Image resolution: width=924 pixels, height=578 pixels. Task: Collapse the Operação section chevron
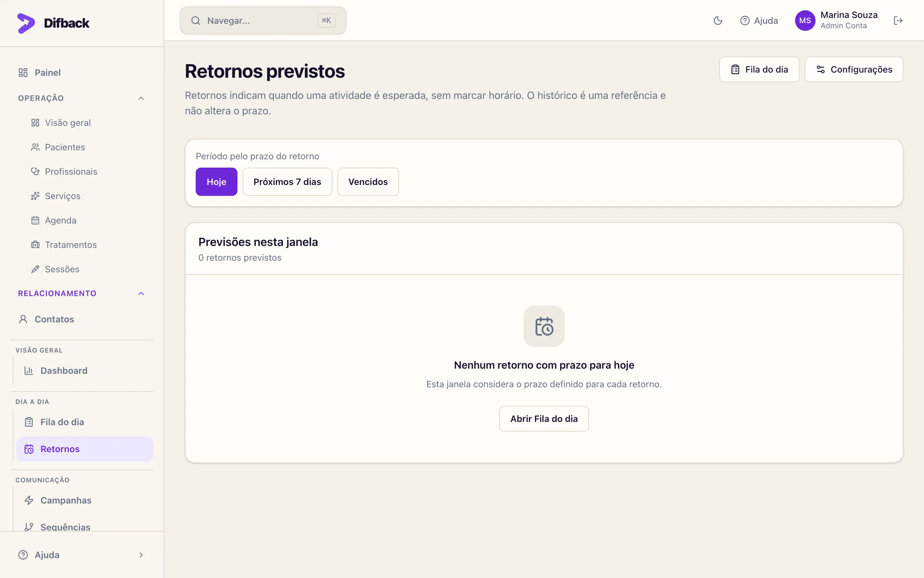click(x=141, y=98)
